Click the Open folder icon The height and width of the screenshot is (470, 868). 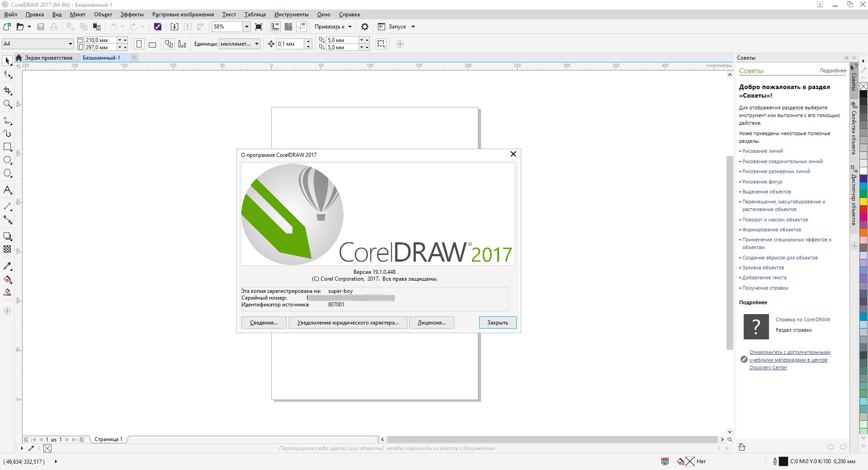click(x=20, y=27)
